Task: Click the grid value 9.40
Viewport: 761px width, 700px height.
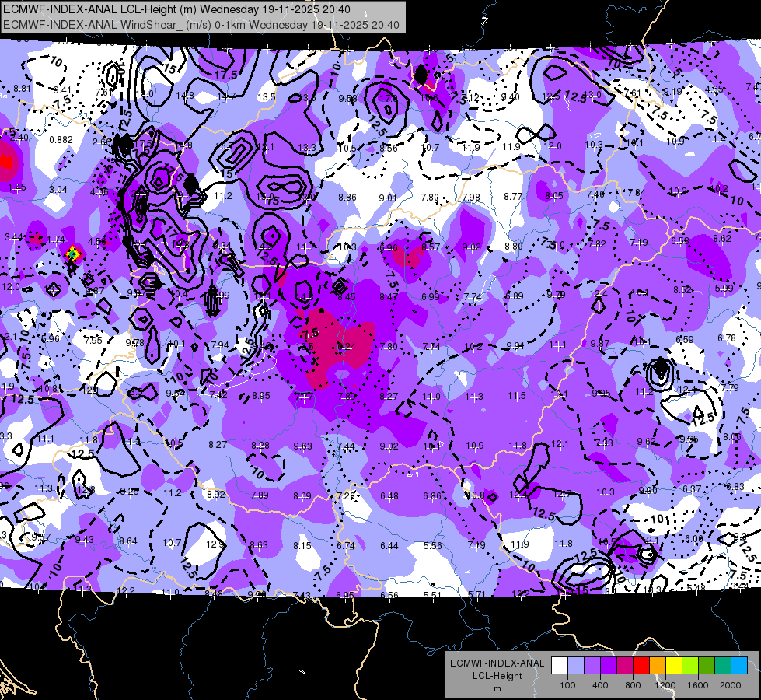Action: click(x=511, y=97)
